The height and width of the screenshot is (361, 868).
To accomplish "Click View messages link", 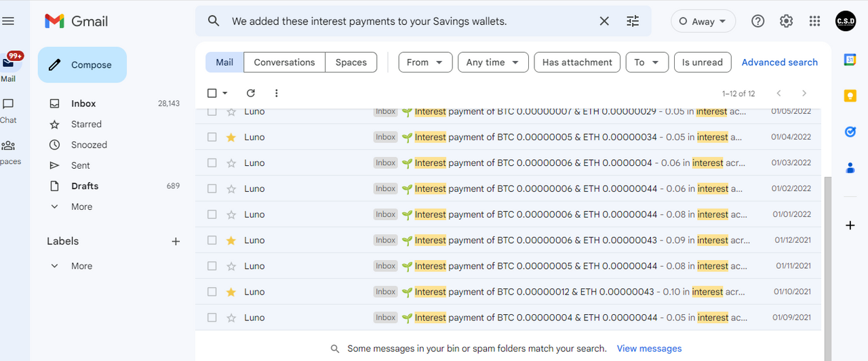I will [649, 349].
